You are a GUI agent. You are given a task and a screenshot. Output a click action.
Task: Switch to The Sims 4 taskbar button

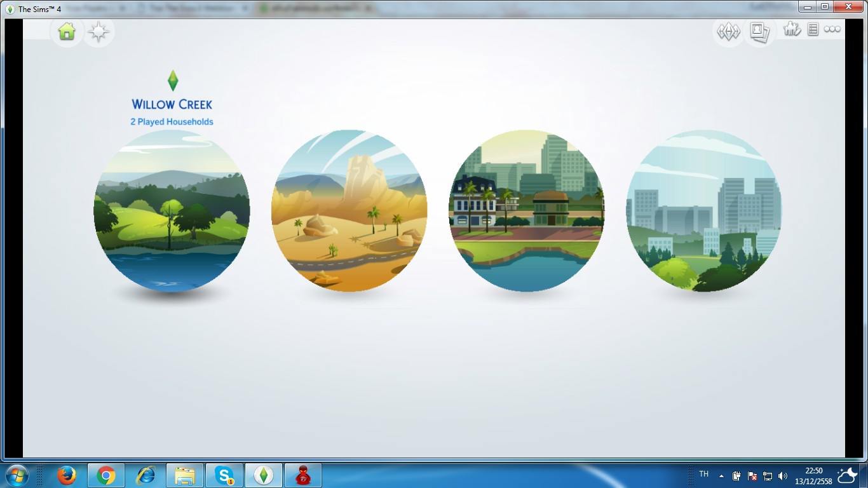(264, 475)
